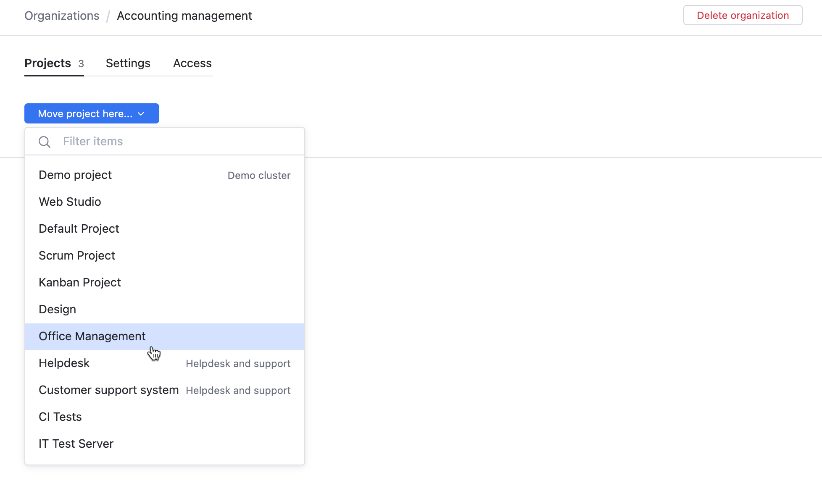
Task: Collapse the project selection dropdown list
Action: click(x=92, y=113)
